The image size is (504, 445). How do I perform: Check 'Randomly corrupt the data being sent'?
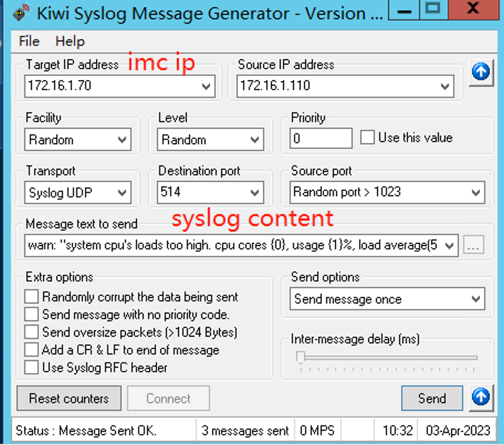coord(32,296)
